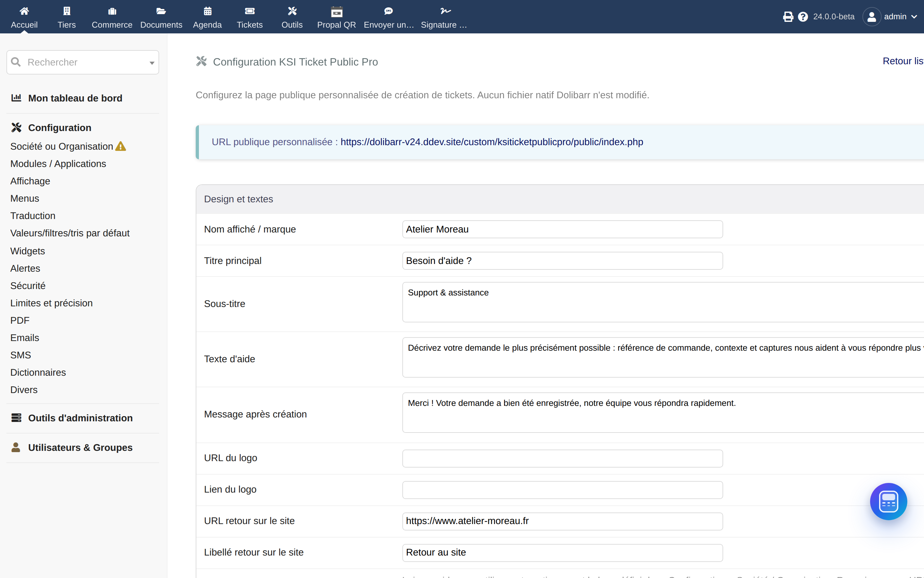Open Valeurs/filtres/tris par défaut
Image resolution: width=924 pixels, height=578 pixels.
coord(70,233)
